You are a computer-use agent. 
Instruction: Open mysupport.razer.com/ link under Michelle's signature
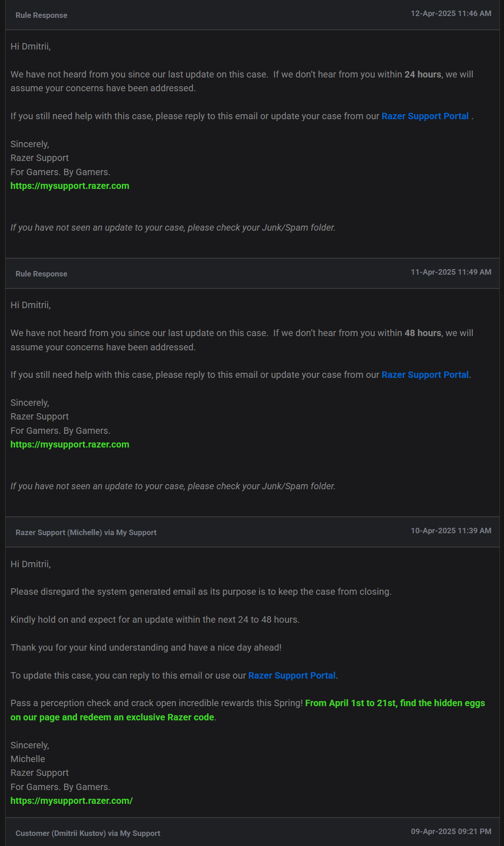coord(71,801)
